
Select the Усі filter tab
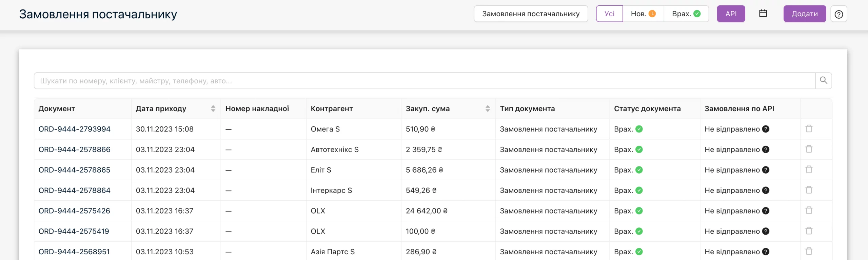pyautogui.click(x=609, y=14)
